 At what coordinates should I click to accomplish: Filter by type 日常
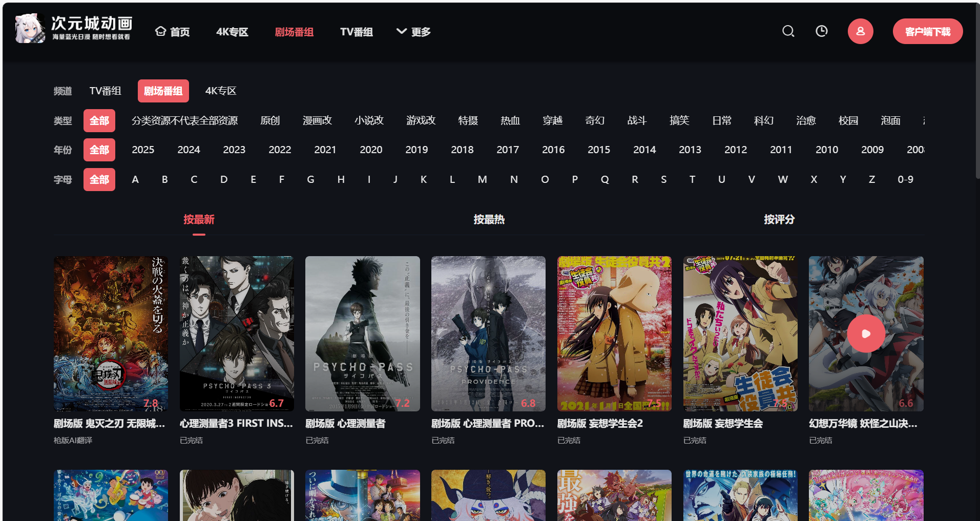coord(722,120)
